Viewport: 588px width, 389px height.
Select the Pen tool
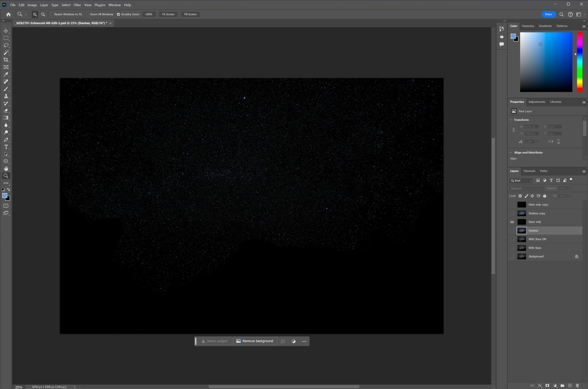(6, 140)
